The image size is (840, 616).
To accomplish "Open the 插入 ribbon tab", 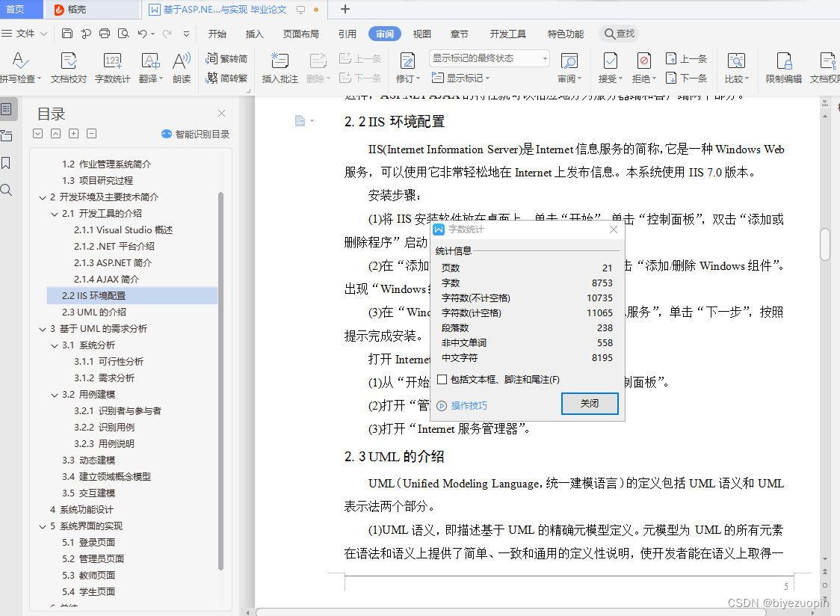I will [x=254, y=34].
